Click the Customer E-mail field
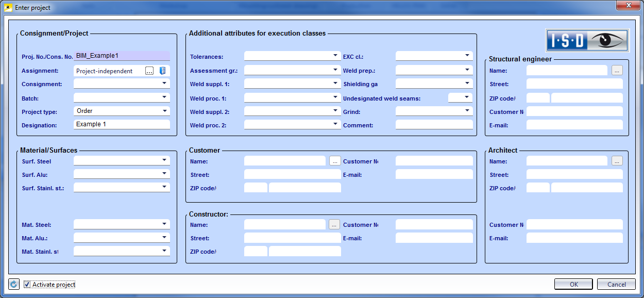 [x=434, y=174]
